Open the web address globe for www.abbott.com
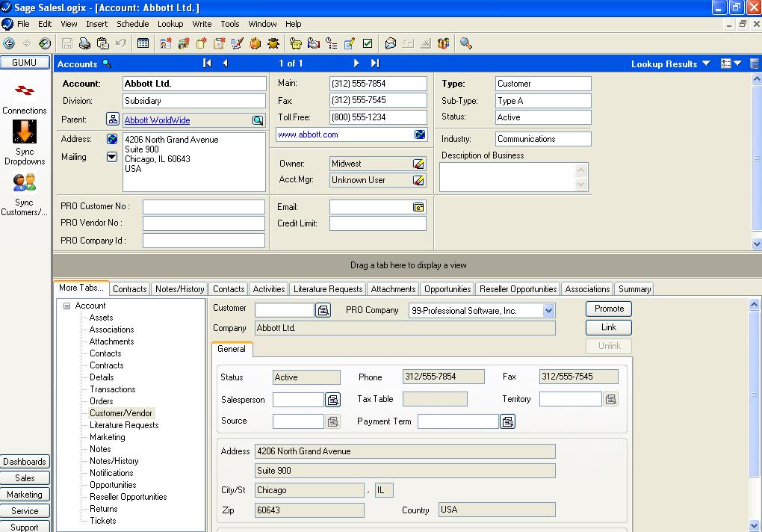762x532 pixels. pos(420,134)
